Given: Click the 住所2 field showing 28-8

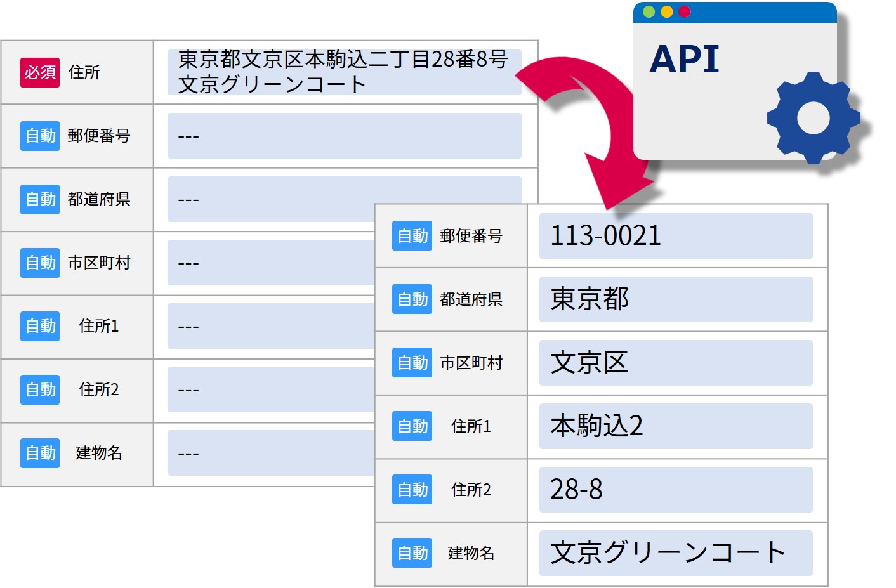Looking at the screenshot, I should pyautogui.click(x=675, y=490).
